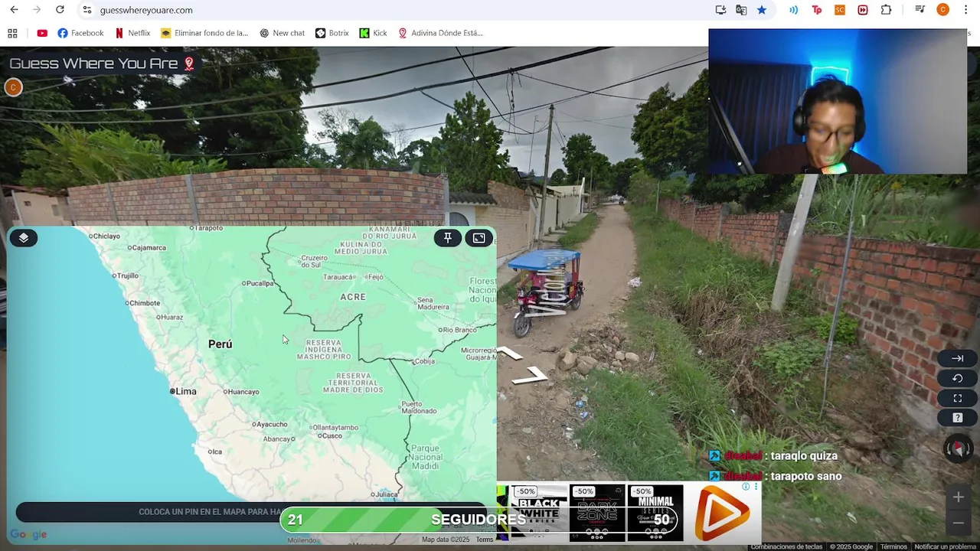Open Términos link in street view footer

pyautogui.click(x=893, y=546)
